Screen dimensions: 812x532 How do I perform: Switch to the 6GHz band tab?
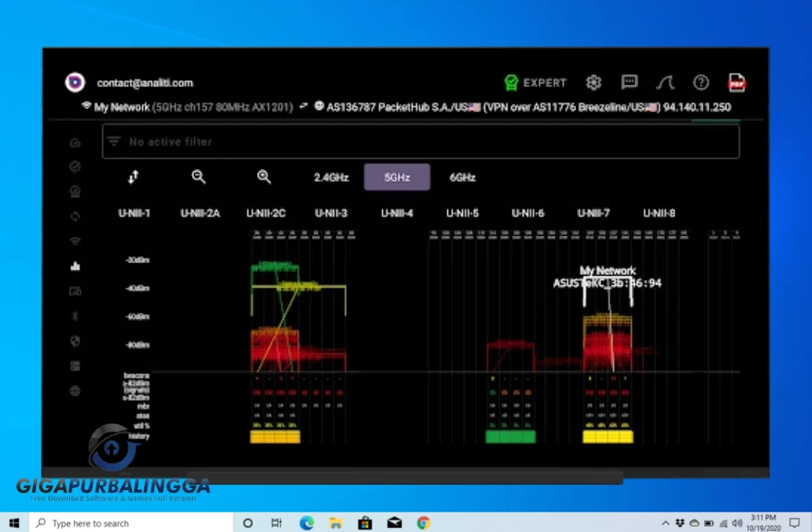[x=462, y=178]
